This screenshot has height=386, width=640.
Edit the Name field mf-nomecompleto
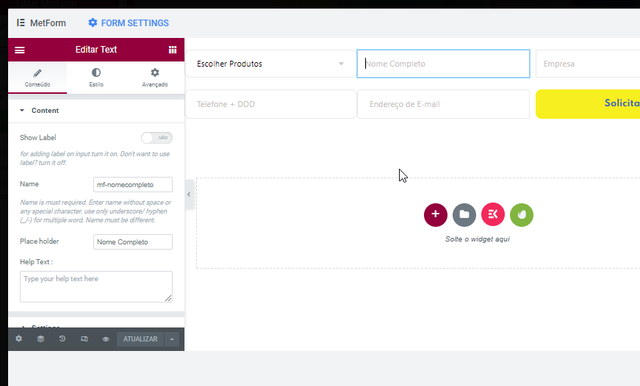pyautogui.click(x=133, y=184)
